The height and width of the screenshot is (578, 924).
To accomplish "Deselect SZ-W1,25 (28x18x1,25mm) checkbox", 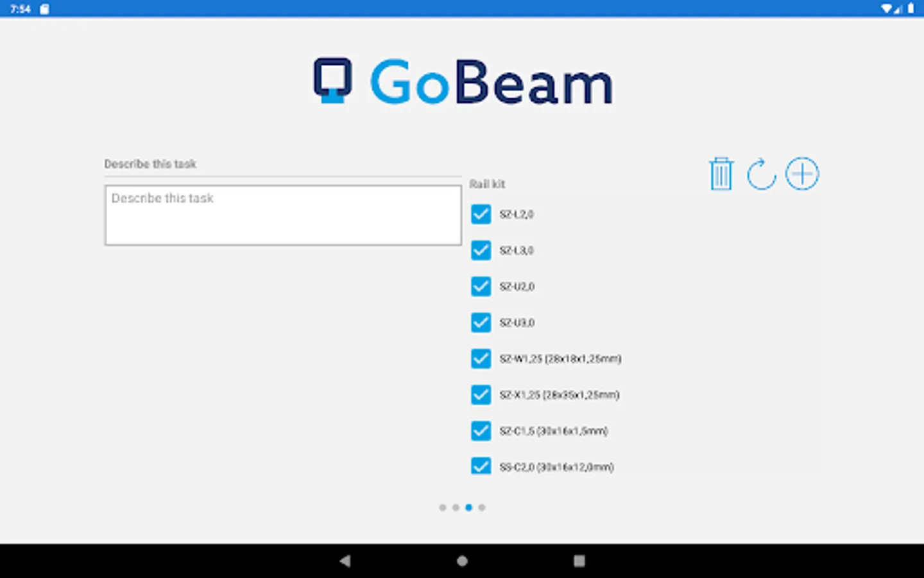I will (x=481, y=358).
